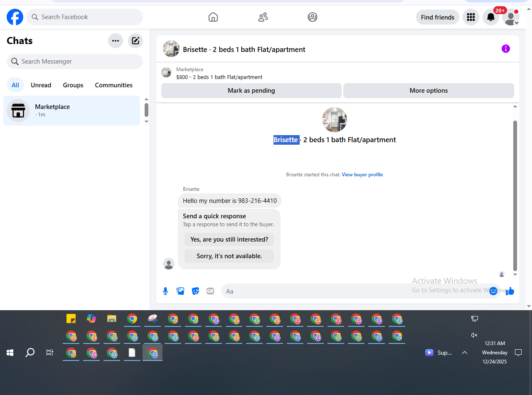The image size is (532, 395).
Task: Open the Sup... app taskbar item
Action: pos(438,353)
